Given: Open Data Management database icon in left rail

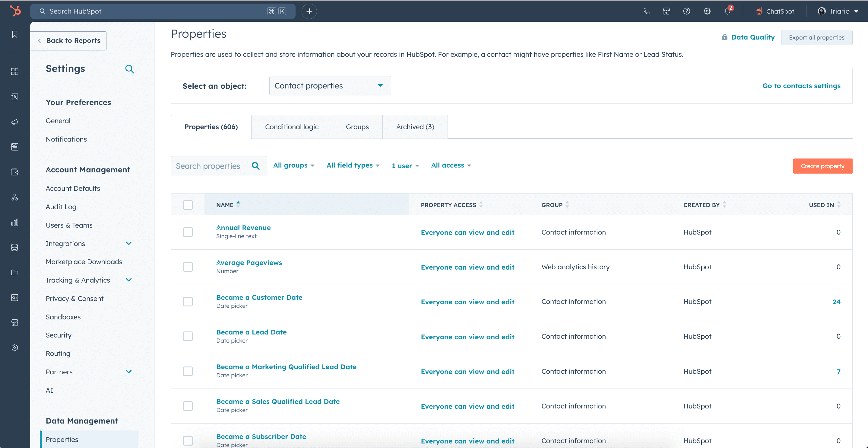Looking at the screenshot, I should click(x=15, y=247).
